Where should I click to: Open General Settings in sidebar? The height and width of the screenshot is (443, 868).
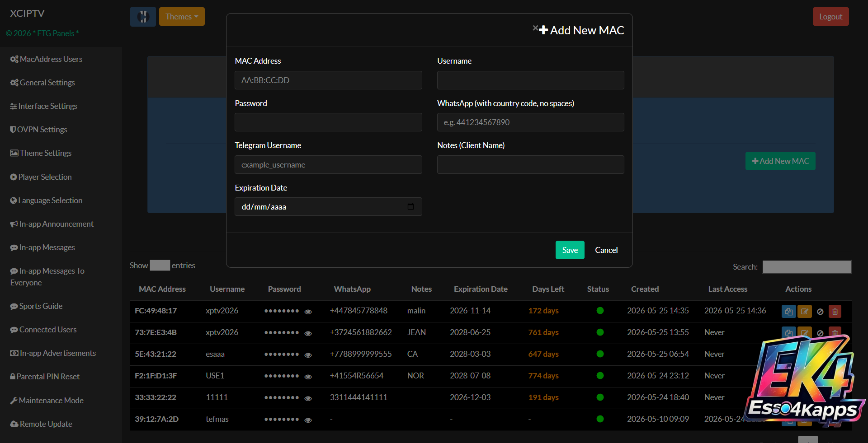pos(42,83)
